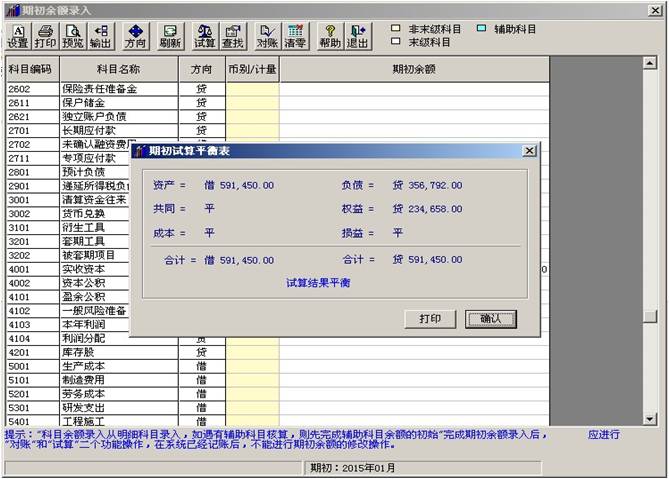The width and height of the screenshot is (669, 479).
Task: Click the scrollbar down arrow
Action: (x=651, y=419)
